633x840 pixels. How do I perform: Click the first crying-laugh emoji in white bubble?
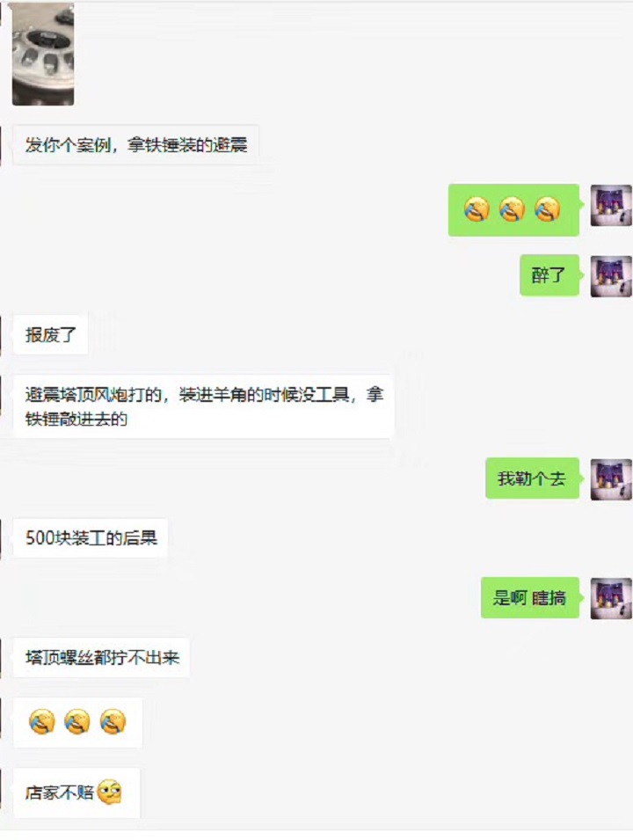42,721
